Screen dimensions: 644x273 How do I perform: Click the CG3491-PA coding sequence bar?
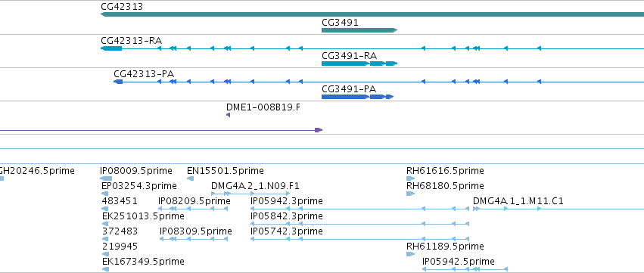[x=357, y=97]
